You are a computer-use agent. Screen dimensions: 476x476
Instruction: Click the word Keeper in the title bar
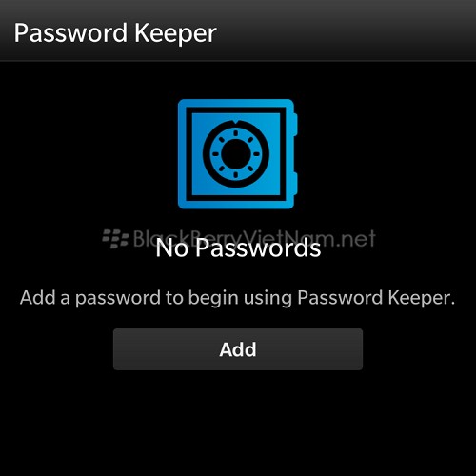point(175,33)
